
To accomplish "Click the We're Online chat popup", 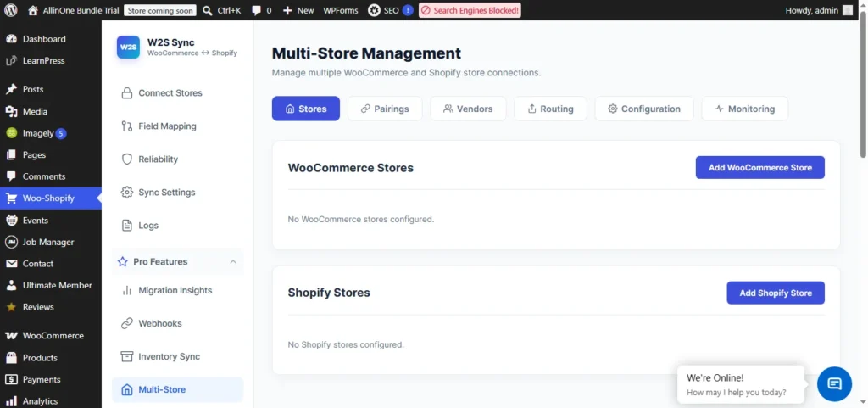I will coord(740,384).
